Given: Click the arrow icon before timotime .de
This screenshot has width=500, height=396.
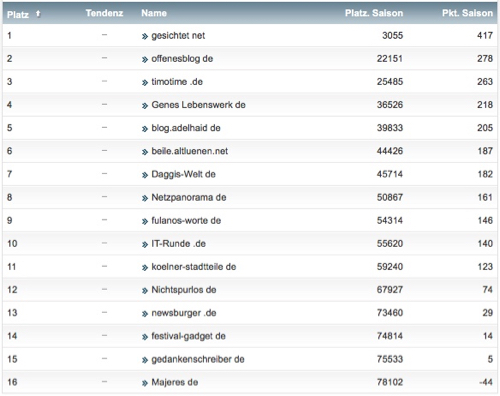Looking at the screenshot, I should (x=145, y=83).
